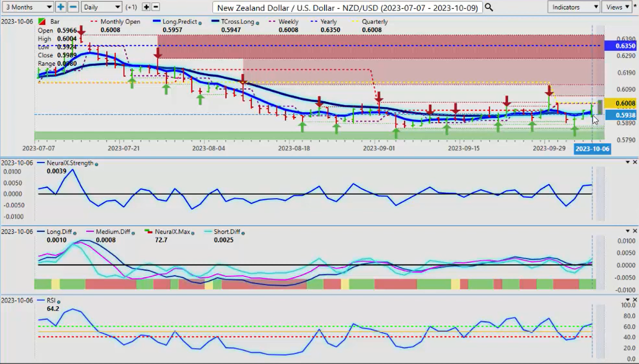Screen dimensions: 639x364
Task: Click the black plus forecast-days button
Action: (x=146, y=7)
